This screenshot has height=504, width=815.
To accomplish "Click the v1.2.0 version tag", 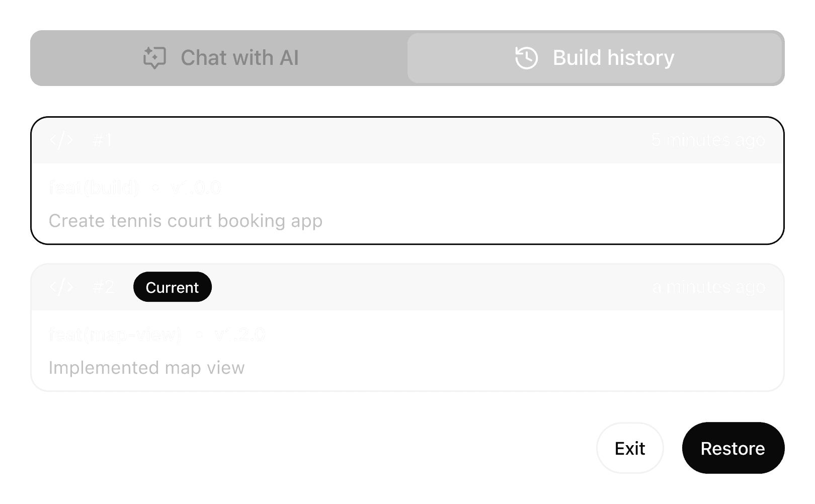I will pyautogui.click(x=239, y=334).
